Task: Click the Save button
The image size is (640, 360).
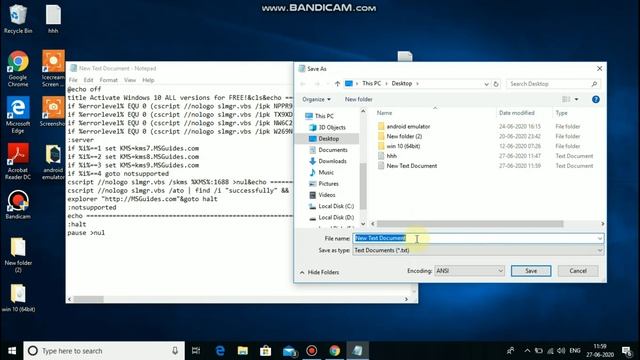Action: click(531, 271)
